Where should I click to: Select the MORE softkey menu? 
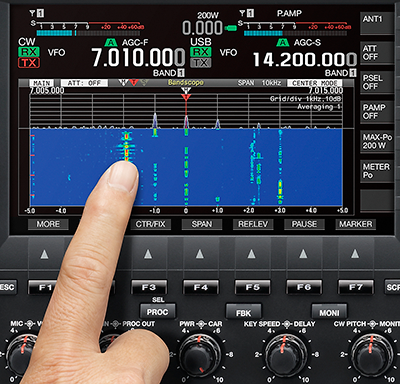tap(48, 224)
